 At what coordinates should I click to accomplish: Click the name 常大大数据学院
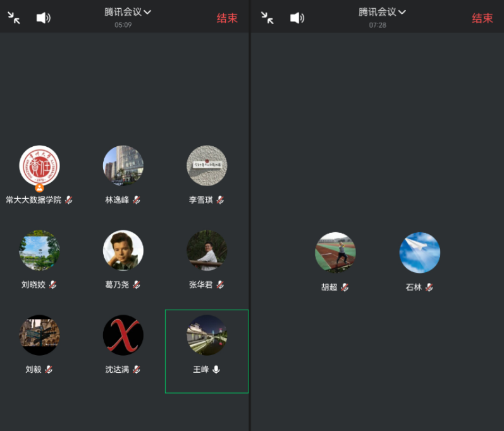[34, 200]
